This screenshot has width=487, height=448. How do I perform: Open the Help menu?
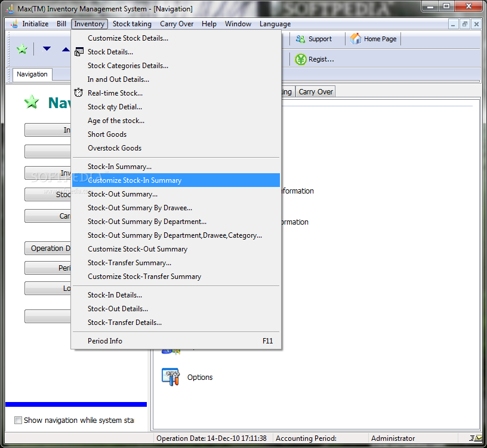click(209, 24)
